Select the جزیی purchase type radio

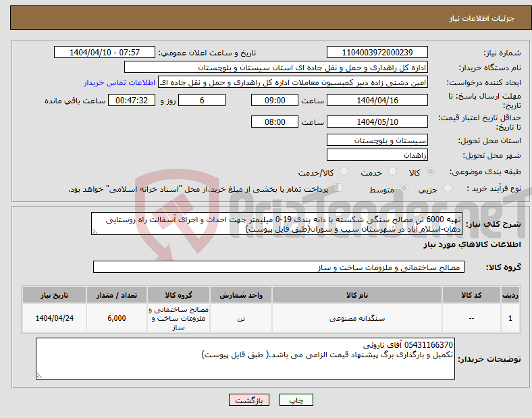coord(448,188)
